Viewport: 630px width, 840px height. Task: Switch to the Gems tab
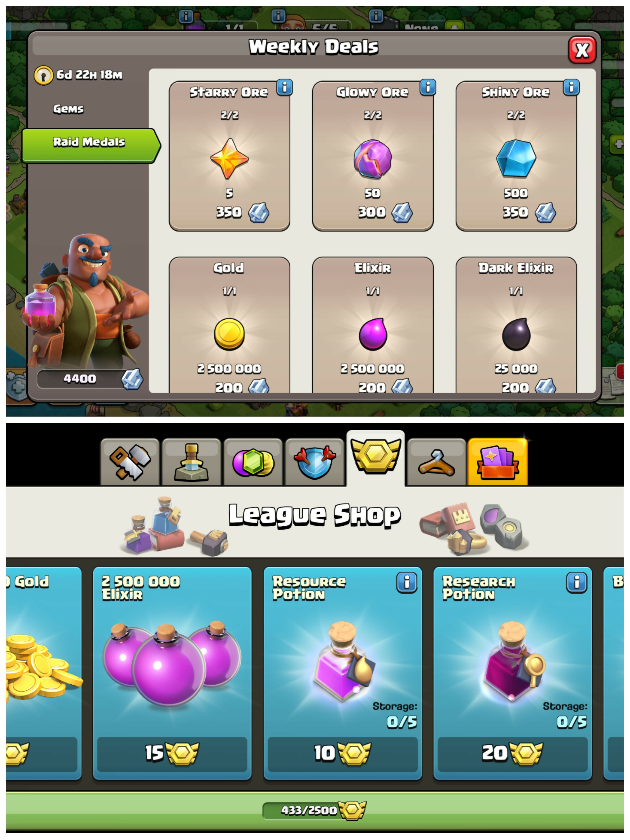pyautogui.click(x=68, y=109)
